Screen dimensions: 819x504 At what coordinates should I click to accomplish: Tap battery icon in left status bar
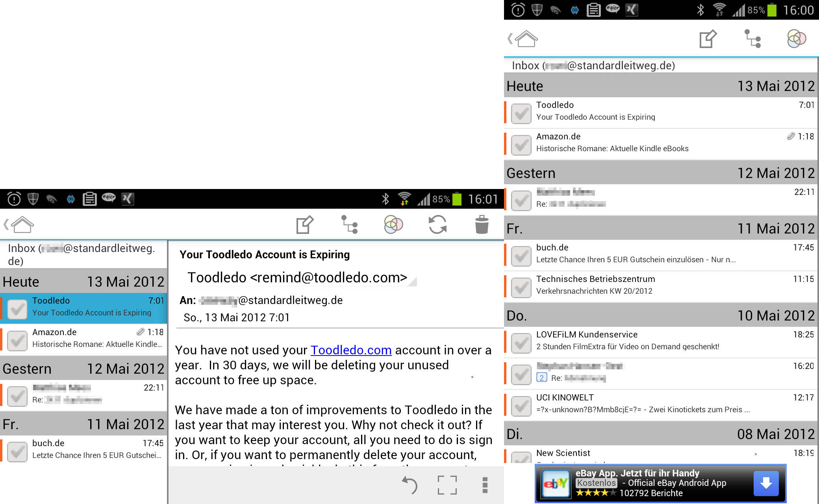[x=457, y=199]
